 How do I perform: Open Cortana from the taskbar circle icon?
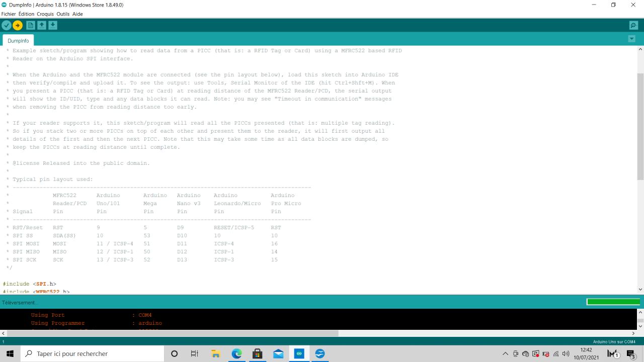[x=175, y=354]
